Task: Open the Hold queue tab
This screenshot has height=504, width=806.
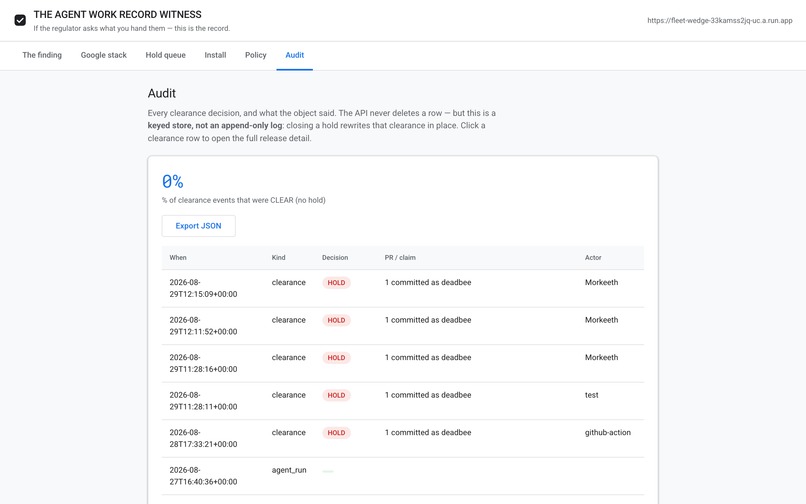Action: (x=166, y=55)
